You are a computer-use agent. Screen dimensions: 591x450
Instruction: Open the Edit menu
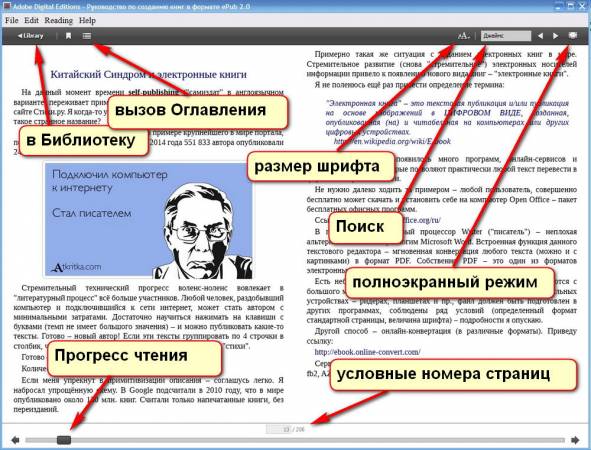32,20
